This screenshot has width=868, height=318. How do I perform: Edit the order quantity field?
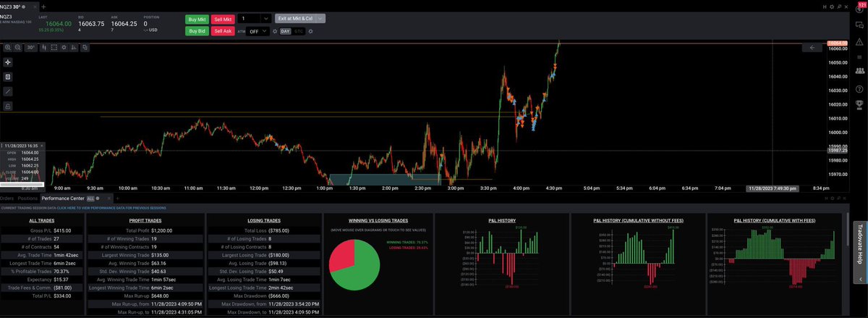pyautogui.click(x=248, y=19)
